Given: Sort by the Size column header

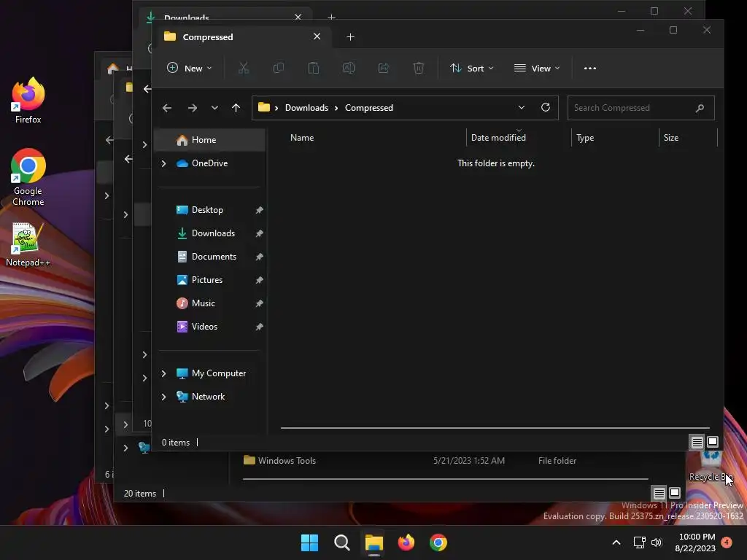Looking at the screenshot, I should pyautogui.click(x=671, y=138).
